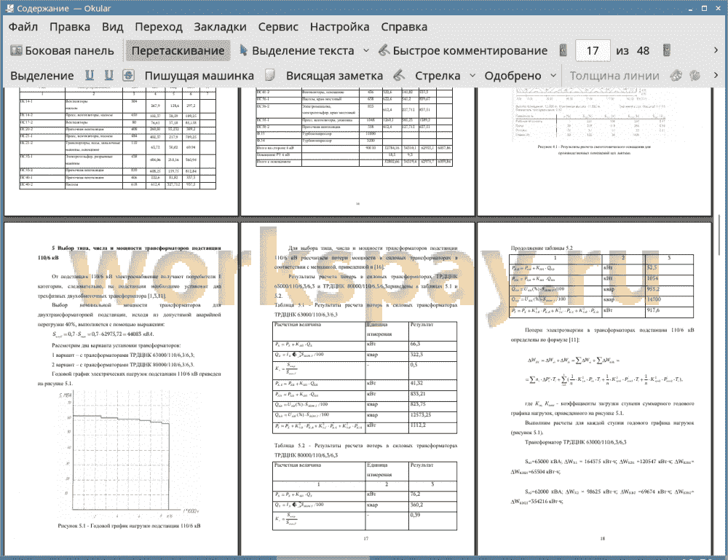This screenshot has width=728, height=560.
Task: Open the Вид menu
Action: click(112, 27)
